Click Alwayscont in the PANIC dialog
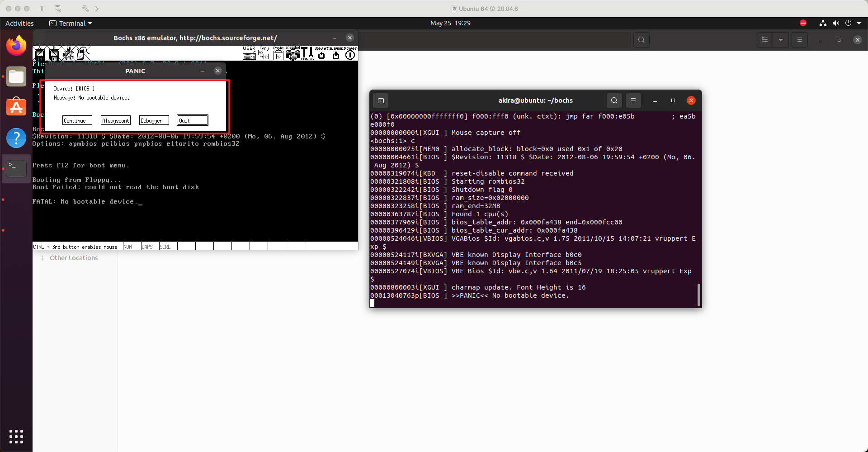868x452 pixels. (x=116, y=120)
